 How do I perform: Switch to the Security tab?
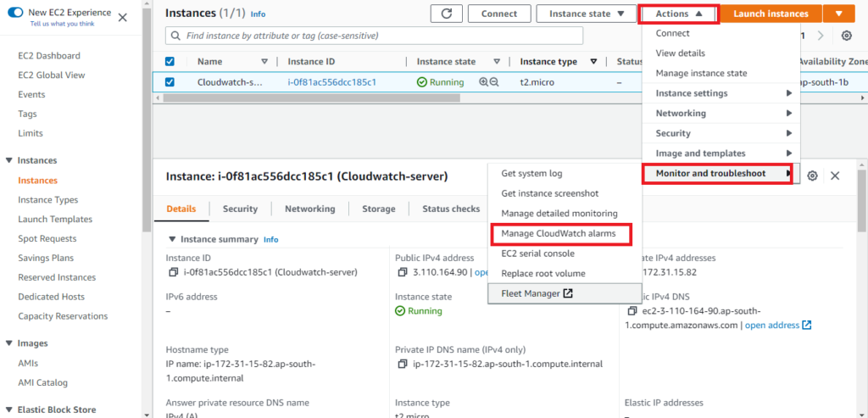pos(240,209)
